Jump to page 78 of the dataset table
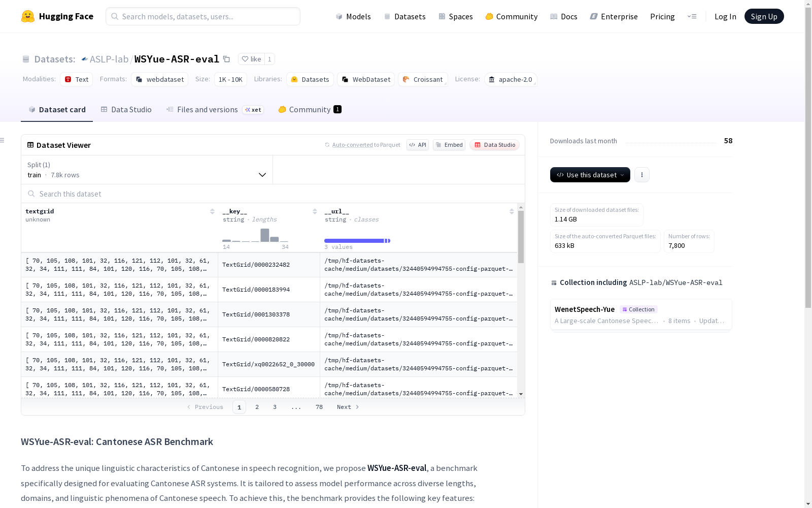Viewport: 812px width, 508px height. pyautogui.click(x=319, y=407)
